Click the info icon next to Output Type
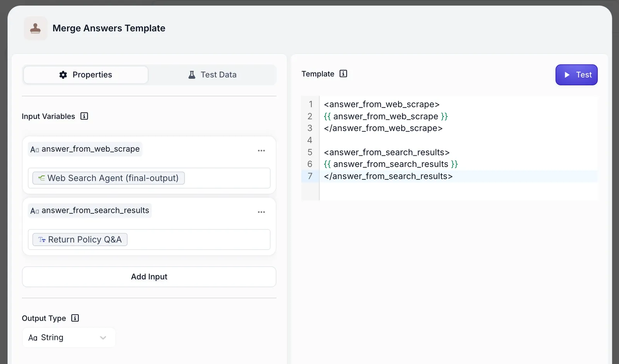This screenshot has width=619, height=364. click(x=75, y=318)
